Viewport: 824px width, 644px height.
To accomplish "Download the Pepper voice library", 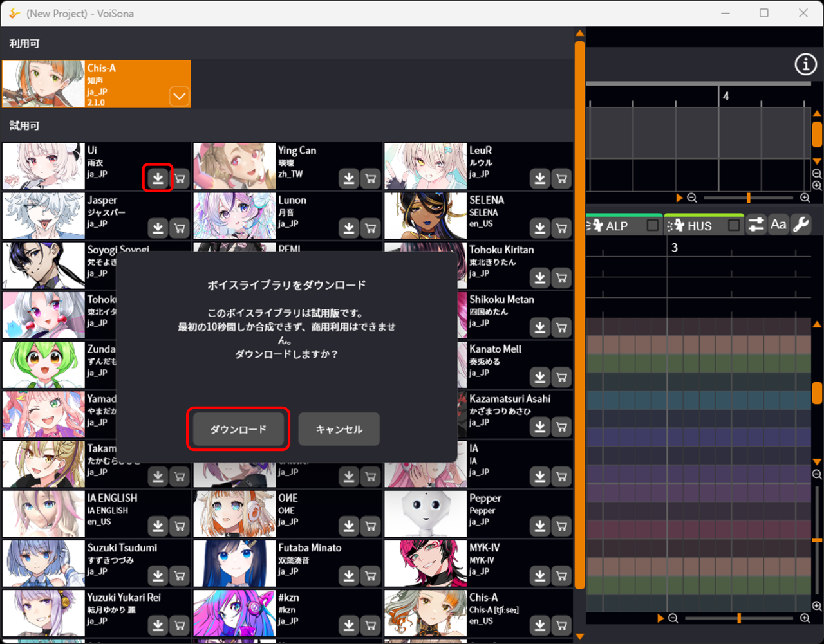I will [540, 526].
